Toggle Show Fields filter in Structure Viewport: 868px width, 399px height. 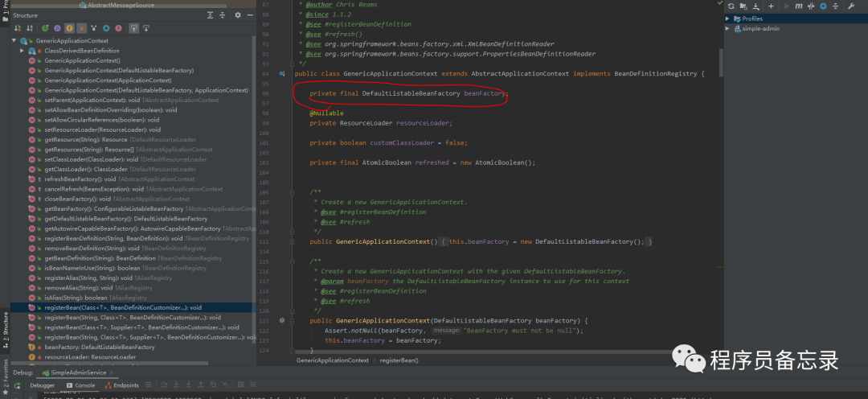coord(69,28)
